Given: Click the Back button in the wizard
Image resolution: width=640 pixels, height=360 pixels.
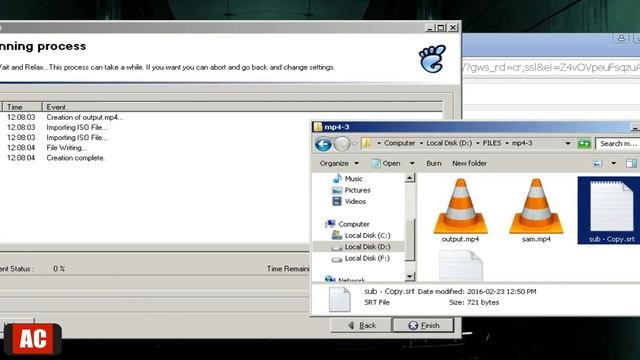Looking at the screenshot, I should 361,325.
